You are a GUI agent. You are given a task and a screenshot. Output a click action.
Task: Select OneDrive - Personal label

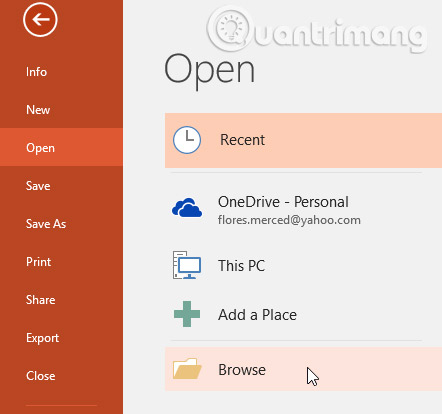pos(283,202)
